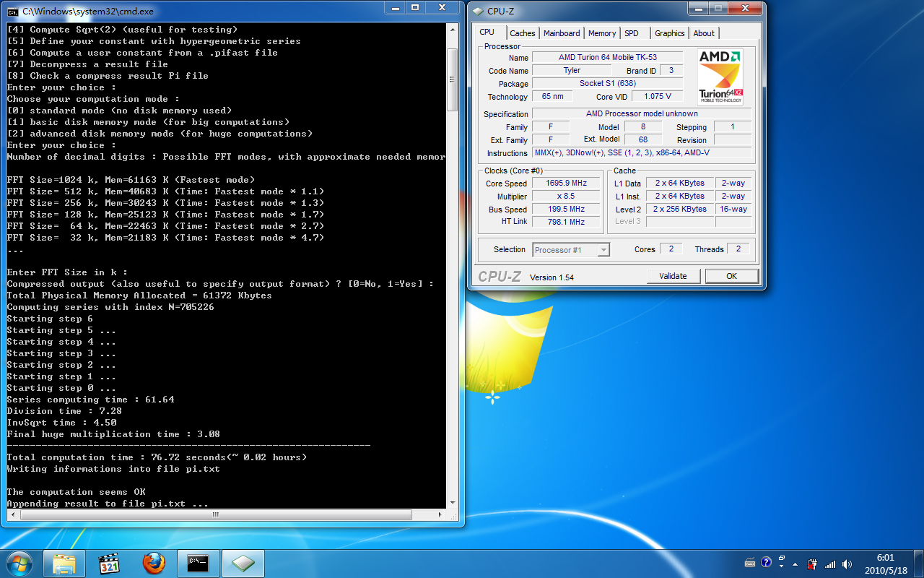Switch to the CPU-Z taskbar button
Viewport: 924px width, 578px height.
[243, 564]
